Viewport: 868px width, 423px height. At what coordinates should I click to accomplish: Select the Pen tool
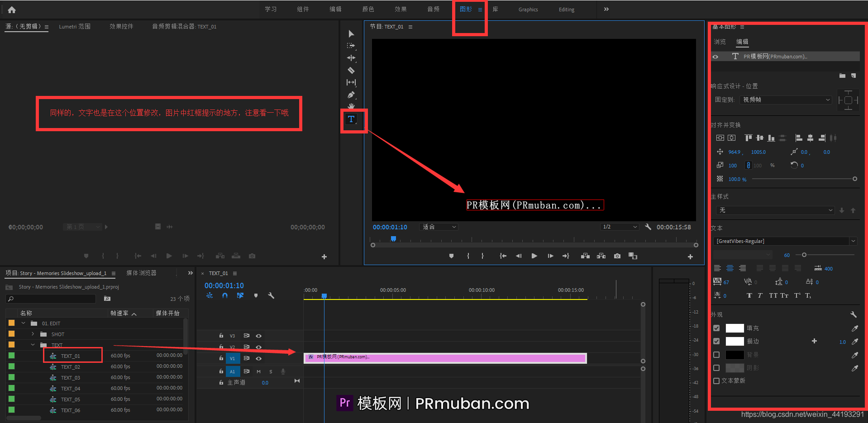(351, 95)
